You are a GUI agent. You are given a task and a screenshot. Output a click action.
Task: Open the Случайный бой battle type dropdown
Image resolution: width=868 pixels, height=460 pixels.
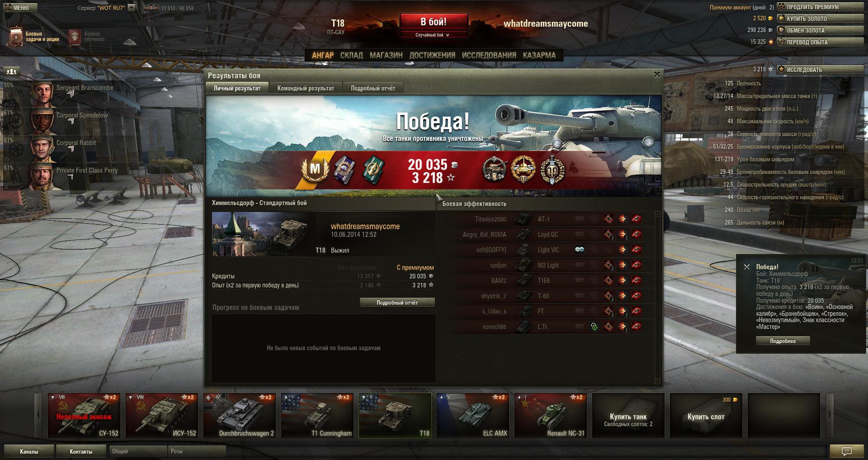[x=433, y=35]
